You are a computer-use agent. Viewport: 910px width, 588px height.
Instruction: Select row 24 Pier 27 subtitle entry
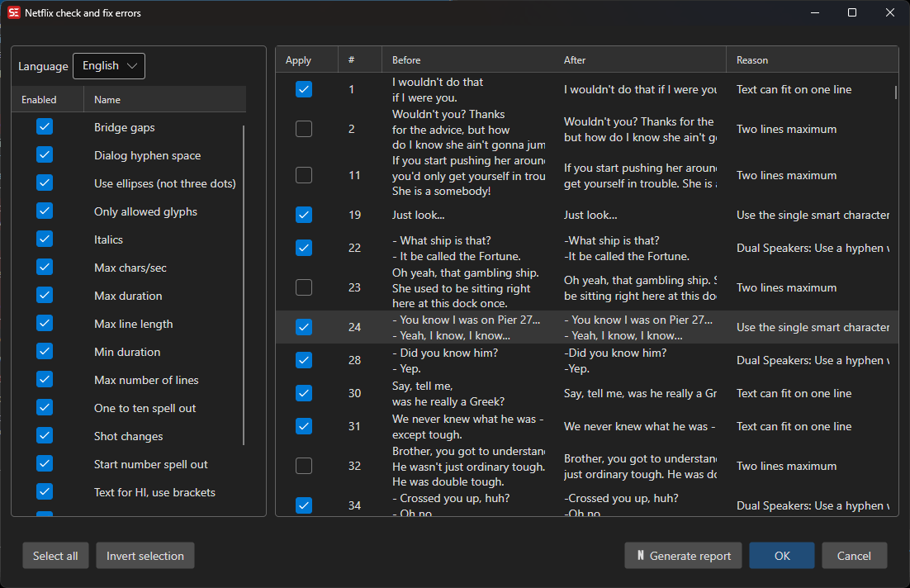point(587,327)
